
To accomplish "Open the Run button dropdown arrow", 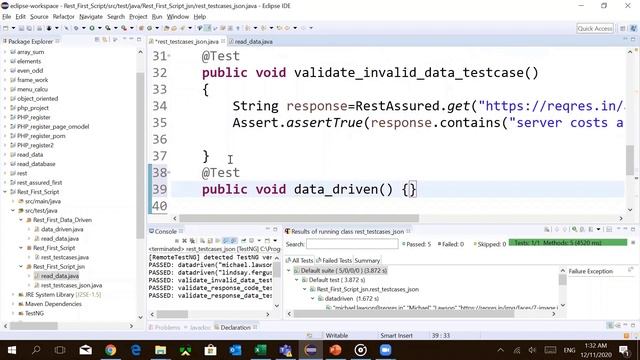I will 99,28.
